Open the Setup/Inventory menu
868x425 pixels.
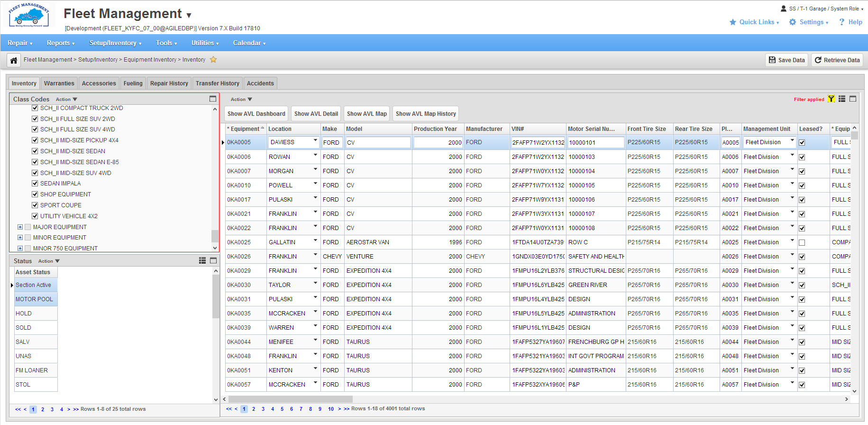pyautogui.click(x=116, y=43)
